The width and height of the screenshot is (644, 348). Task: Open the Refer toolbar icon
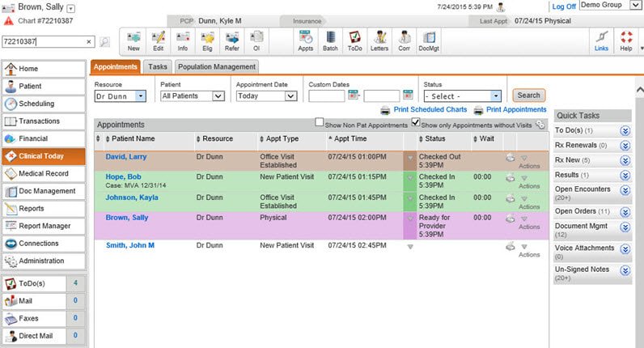tap(232, 41)
